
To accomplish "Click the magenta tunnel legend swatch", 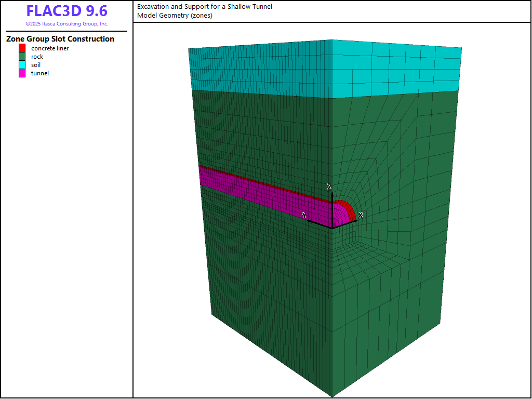I will click(x=22, y=73).
